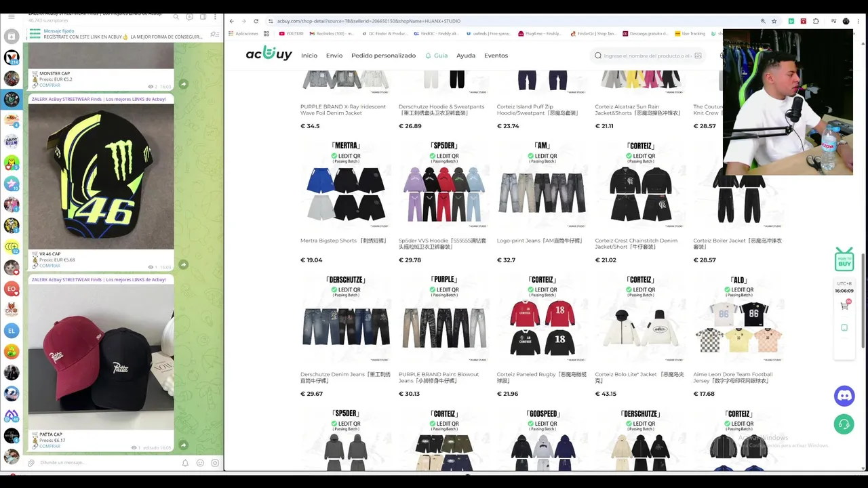Viewport: 868px width, 488px height.
Task: Open the pinned messages list icon
Action: 214,34
